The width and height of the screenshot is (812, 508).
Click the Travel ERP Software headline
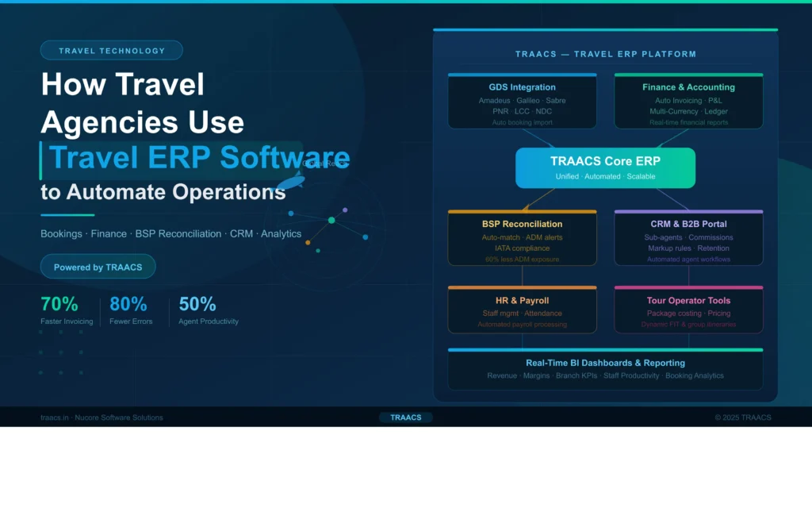199,157
